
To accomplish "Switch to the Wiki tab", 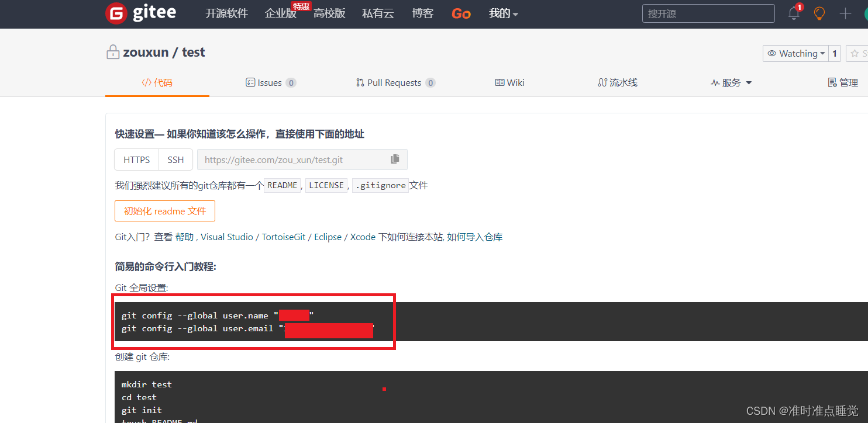I will 509,82.
